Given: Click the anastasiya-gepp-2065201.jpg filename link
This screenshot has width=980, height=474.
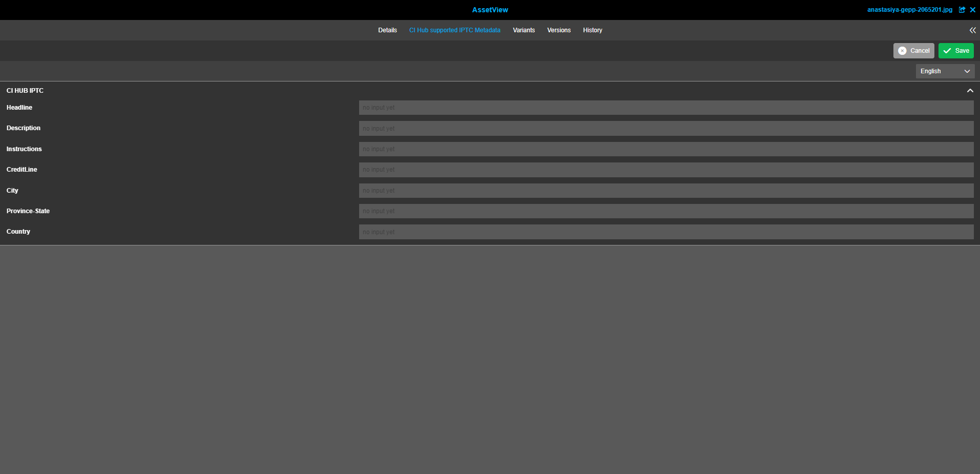Looking at the screenshot, I should pyautogui.click(x=910, y=10).
